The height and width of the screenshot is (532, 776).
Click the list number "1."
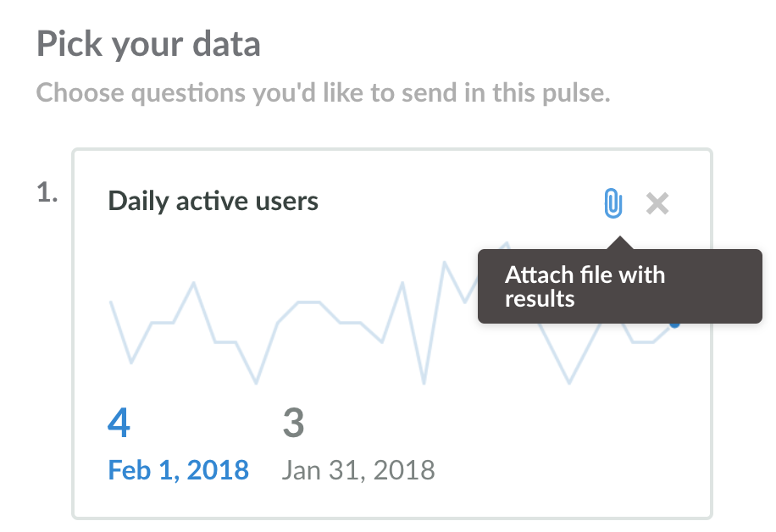click(x=47, y=193)
